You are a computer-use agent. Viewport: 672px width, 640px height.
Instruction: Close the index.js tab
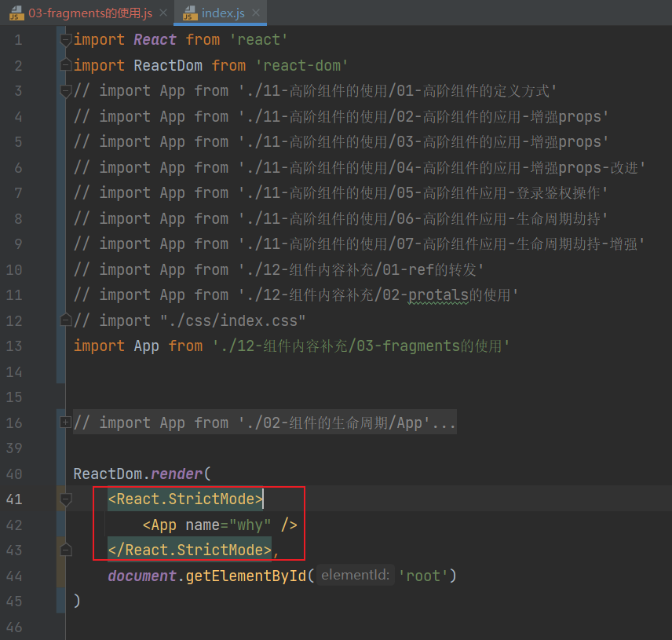[256, 13]
